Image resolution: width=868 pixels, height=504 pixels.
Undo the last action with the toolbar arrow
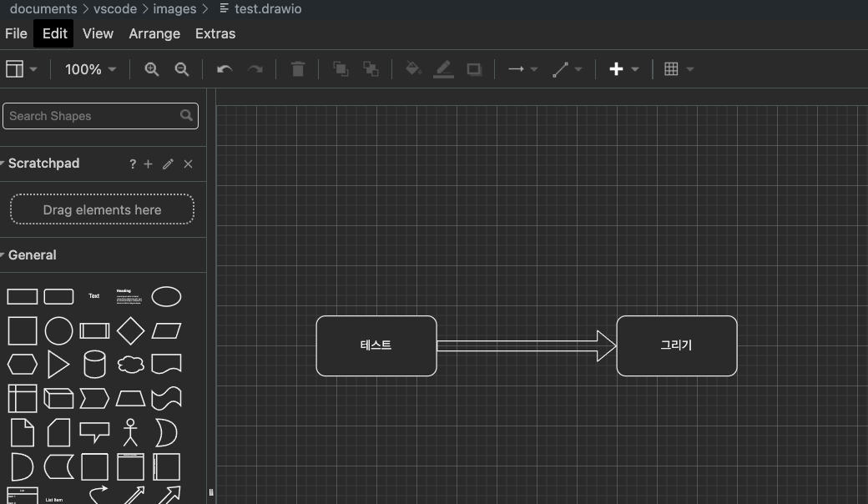coord(224,69)
